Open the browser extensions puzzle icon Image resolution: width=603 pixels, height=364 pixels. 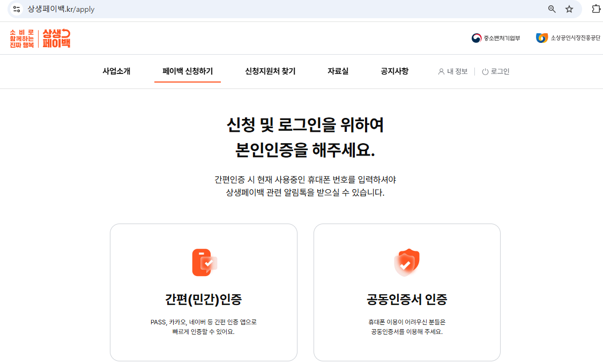pyautogui.click(x=595, y=9)
